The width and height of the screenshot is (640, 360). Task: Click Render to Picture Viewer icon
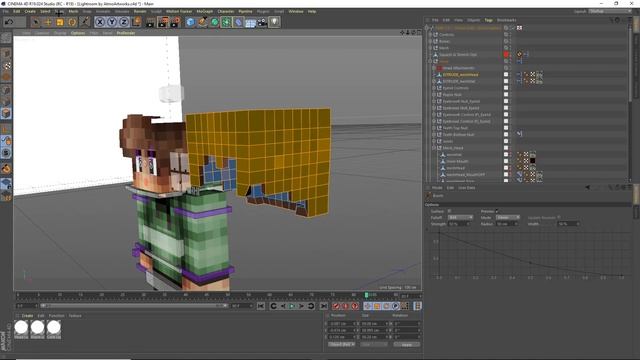point(163,22)
